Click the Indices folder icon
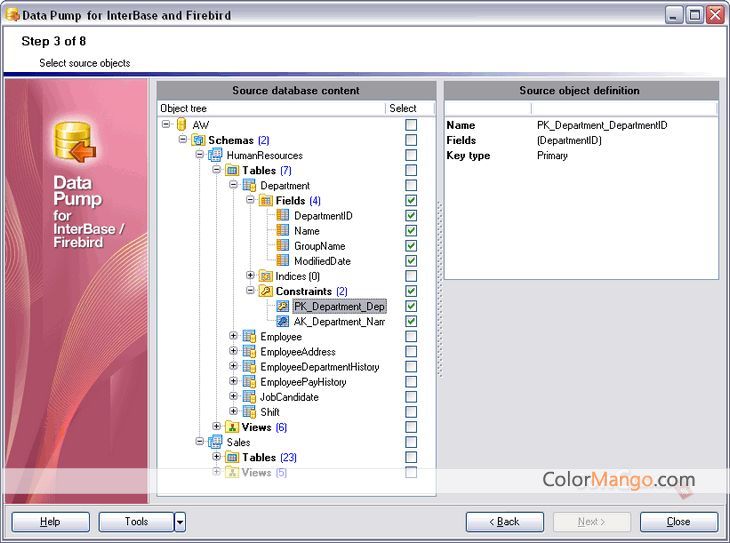This screenshot has width=730, height=543. pos(265,276)
